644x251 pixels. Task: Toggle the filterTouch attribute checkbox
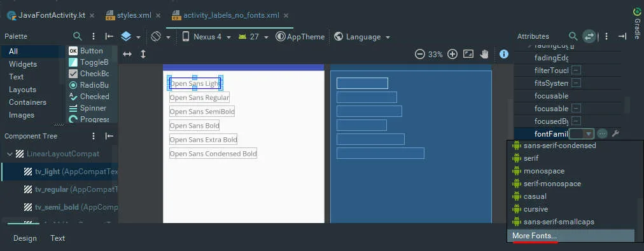click(x=577, y=71)
